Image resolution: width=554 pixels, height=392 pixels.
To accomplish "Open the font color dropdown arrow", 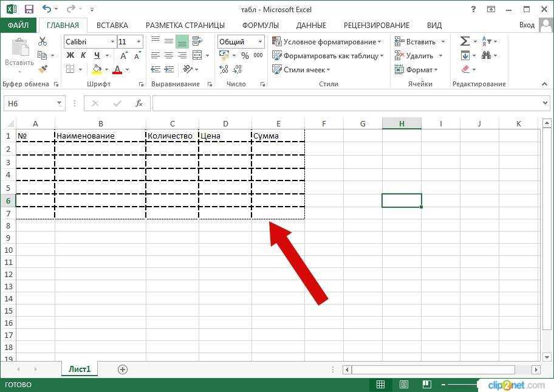I will [127, 70].
